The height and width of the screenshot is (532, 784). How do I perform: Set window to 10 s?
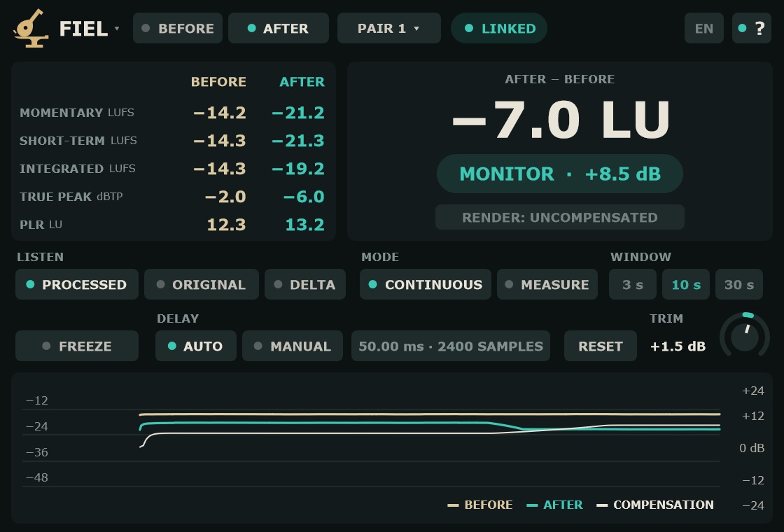tap(686, 284)
